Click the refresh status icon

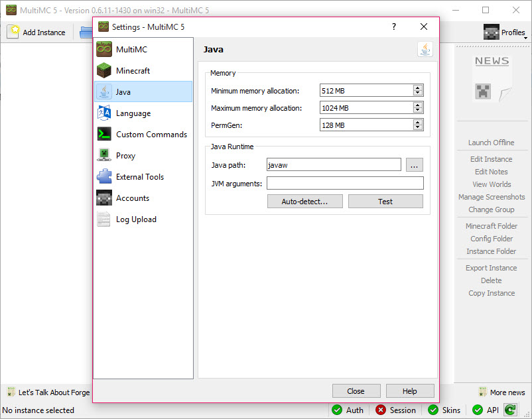click(510, 410)
